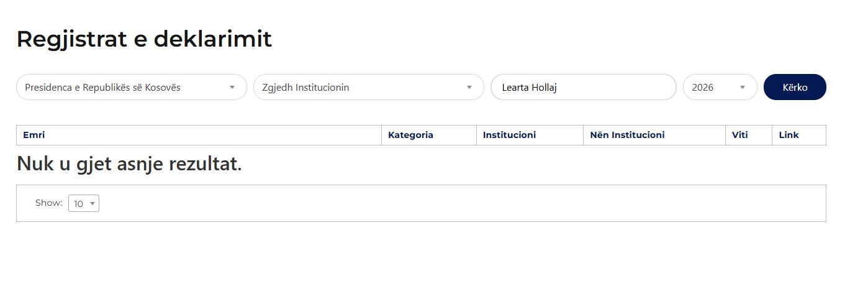This screenshot has width=868, height=294.
Task: Click the Emri column header
Action: (34, 135)
